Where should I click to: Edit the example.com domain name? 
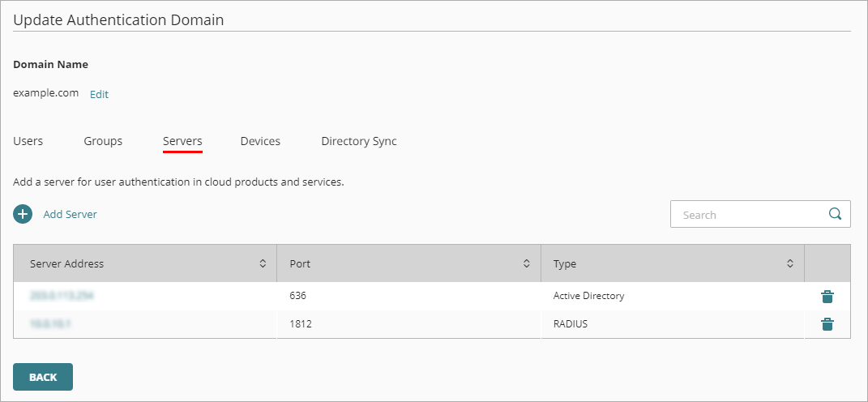pyautogui.click(x=99, y=94)
